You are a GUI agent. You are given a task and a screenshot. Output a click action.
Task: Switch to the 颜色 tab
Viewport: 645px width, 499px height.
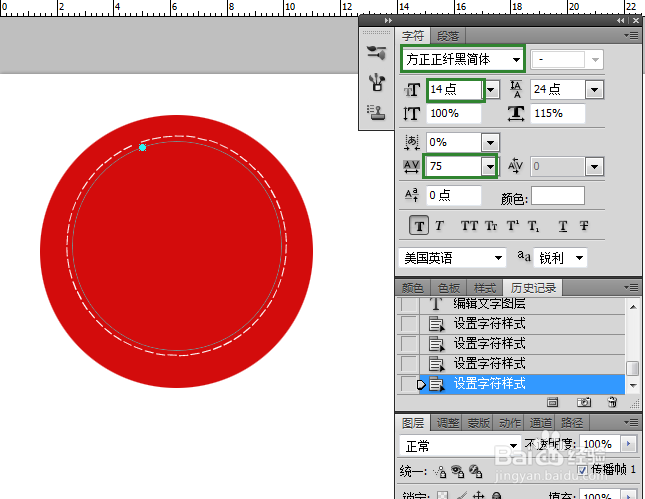pos(413,288)
